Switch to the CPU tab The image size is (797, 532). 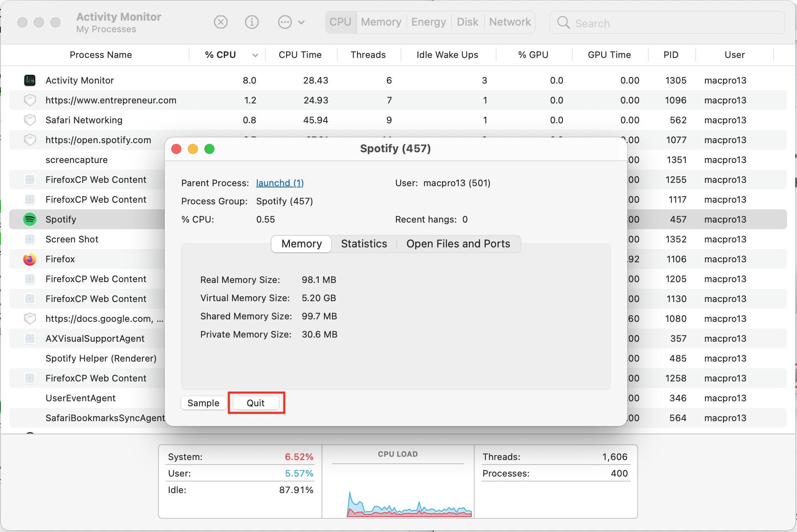click(340, 22)
